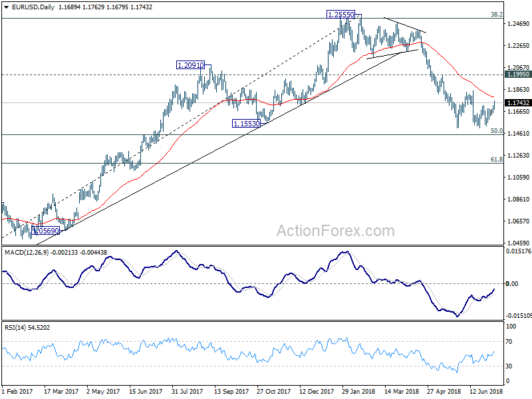The height and width of the screenshot is (399, 532).
Task: Click the 14 Mar 2018 date label
Action: [402, 391]
